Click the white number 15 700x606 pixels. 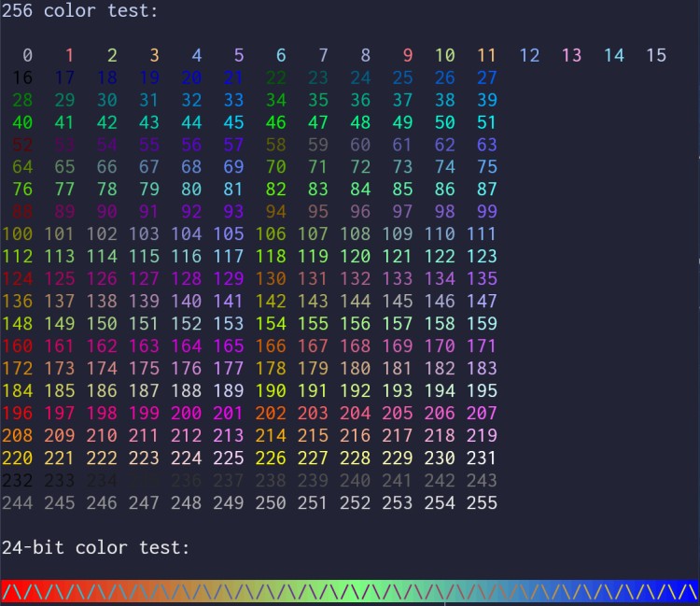click(x=656, y=55)
